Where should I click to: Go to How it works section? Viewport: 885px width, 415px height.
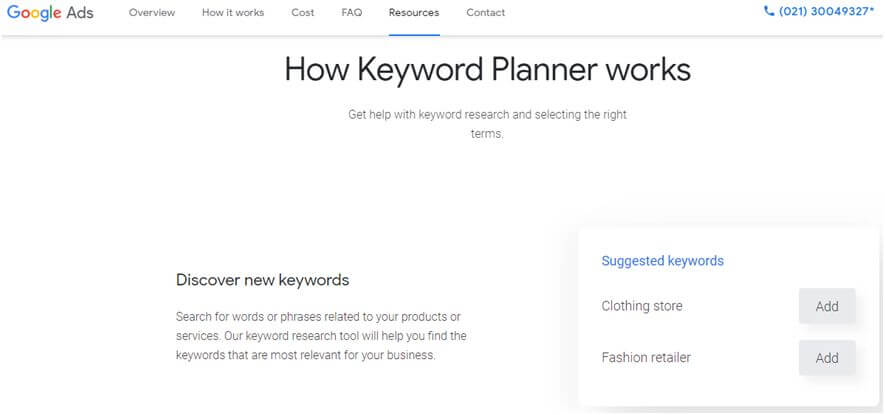point(233,12)
